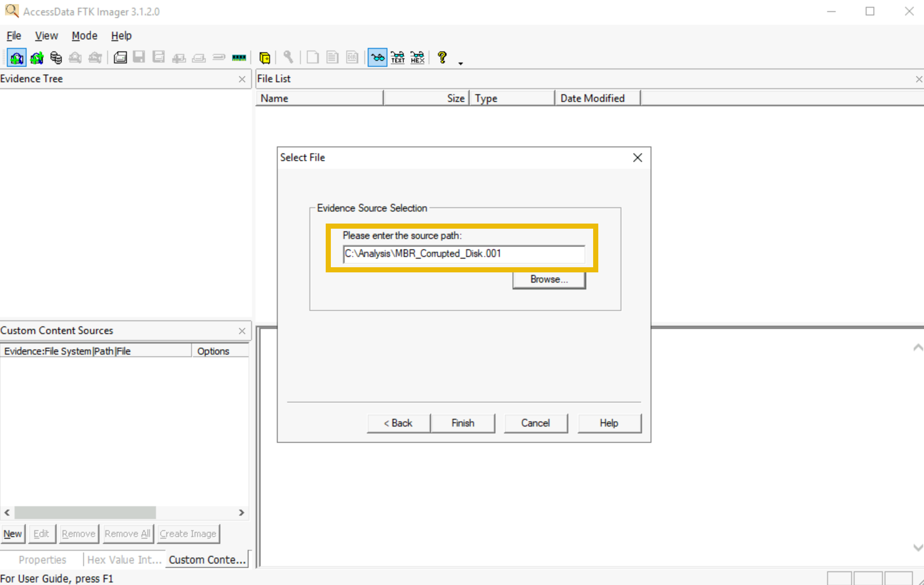Image resolution: width=924 pixels, height=585 pixels.
Task: Click the Custom Content horizontal scrollbar thumb
Action: (x=85, y=513)
